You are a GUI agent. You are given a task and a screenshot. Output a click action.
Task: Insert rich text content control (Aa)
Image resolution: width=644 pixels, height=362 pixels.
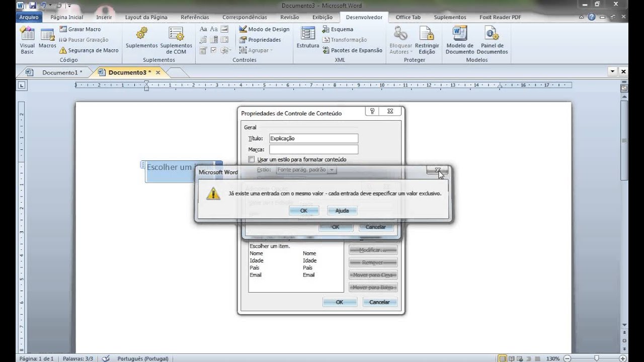[x=203, y=29]
